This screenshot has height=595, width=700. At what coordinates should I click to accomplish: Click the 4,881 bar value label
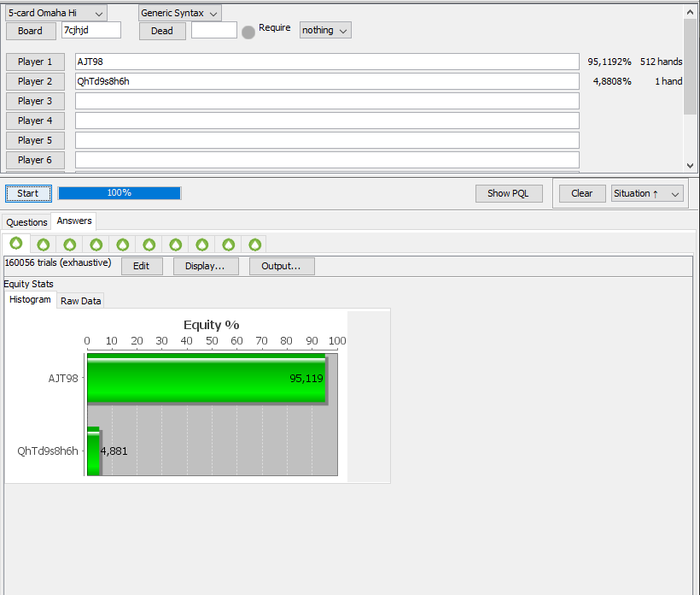(114, 451)
